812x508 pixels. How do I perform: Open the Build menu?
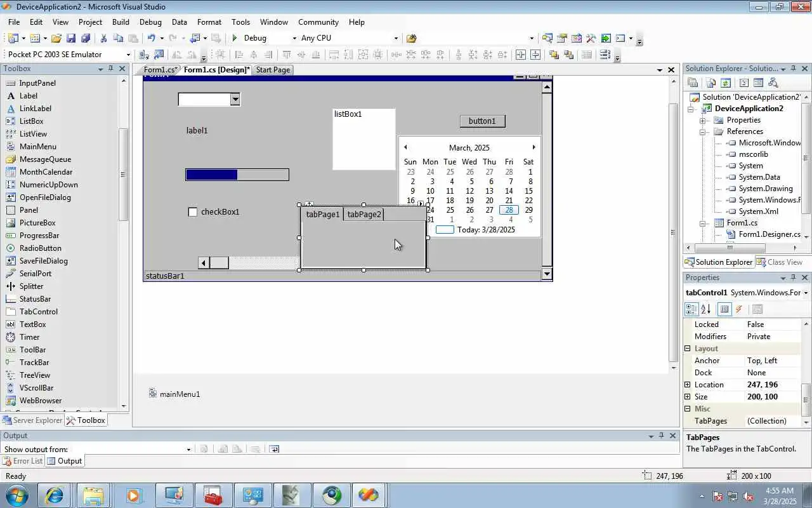[121, 22]
